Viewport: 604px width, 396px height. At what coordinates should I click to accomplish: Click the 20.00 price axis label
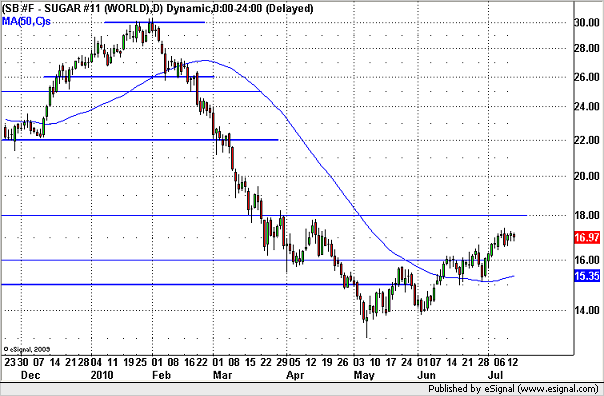pos(587,176)
